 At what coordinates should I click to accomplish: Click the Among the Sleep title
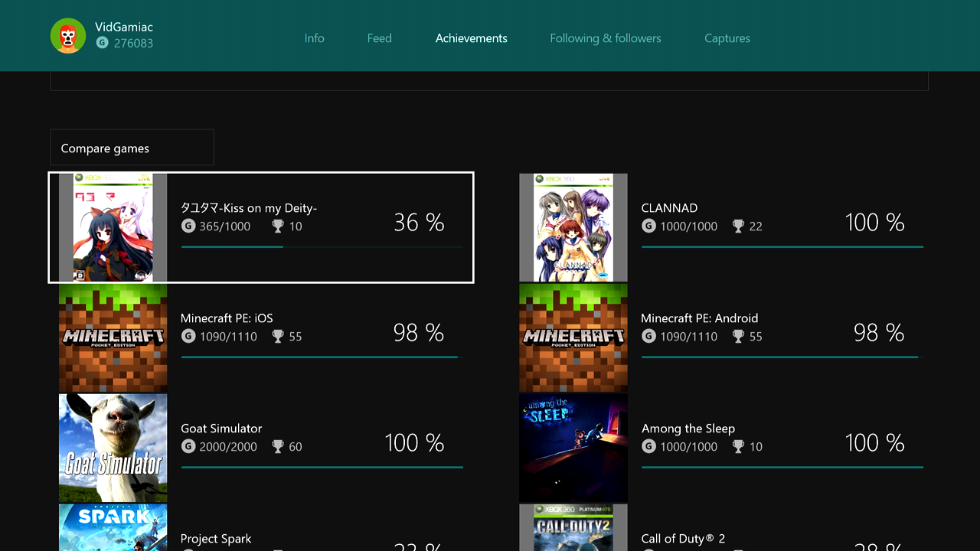688,429
